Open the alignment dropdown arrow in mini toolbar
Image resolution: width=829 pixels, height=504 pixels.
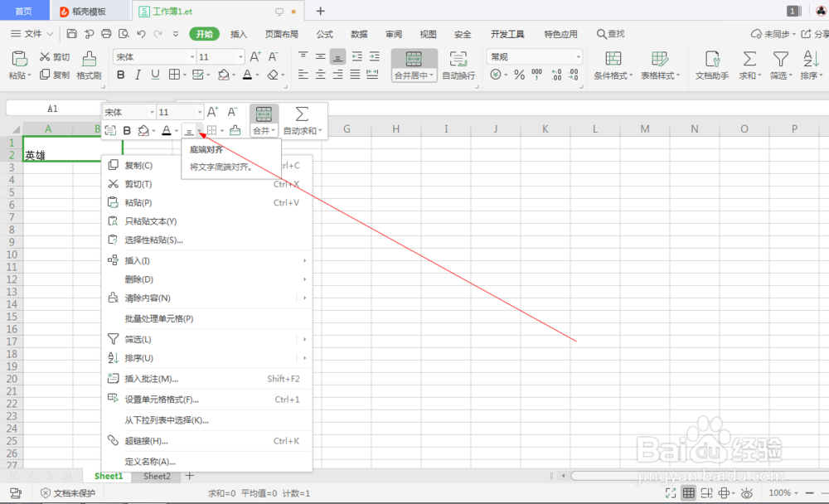coord(199,131)
